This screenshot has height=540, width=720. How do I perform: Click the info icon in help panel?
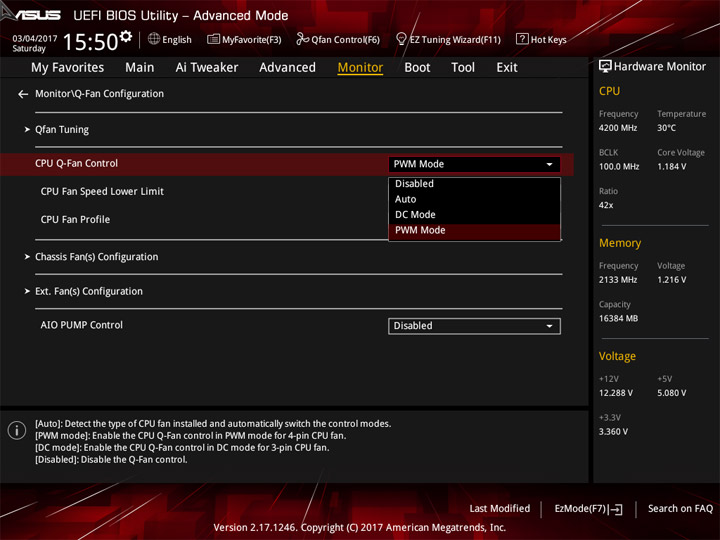click(17, 430)
